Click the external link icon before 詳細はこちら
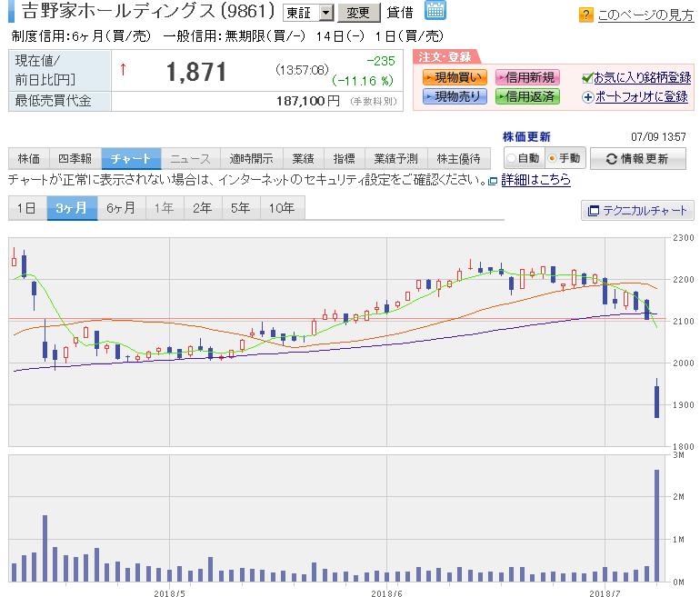Screen dimensions: 700x597 pos(493,181)
